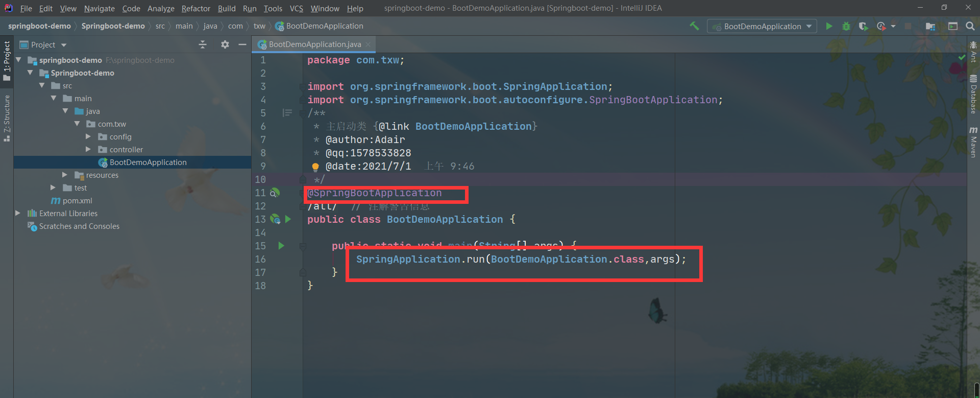Collapse the src folder
The width and height of the screenshot is (980, 398).
pos(42,85)
